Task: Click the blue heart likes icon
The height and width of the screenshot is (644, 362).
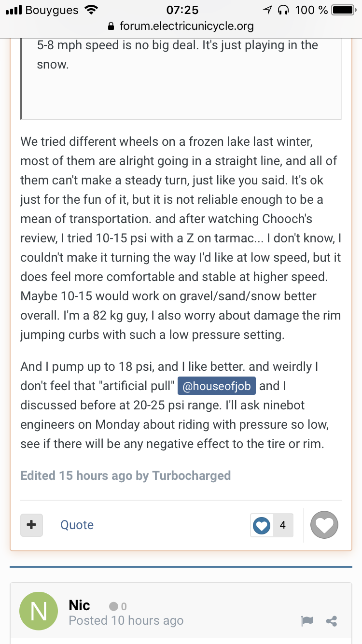Action: click(x=262, y=525)
